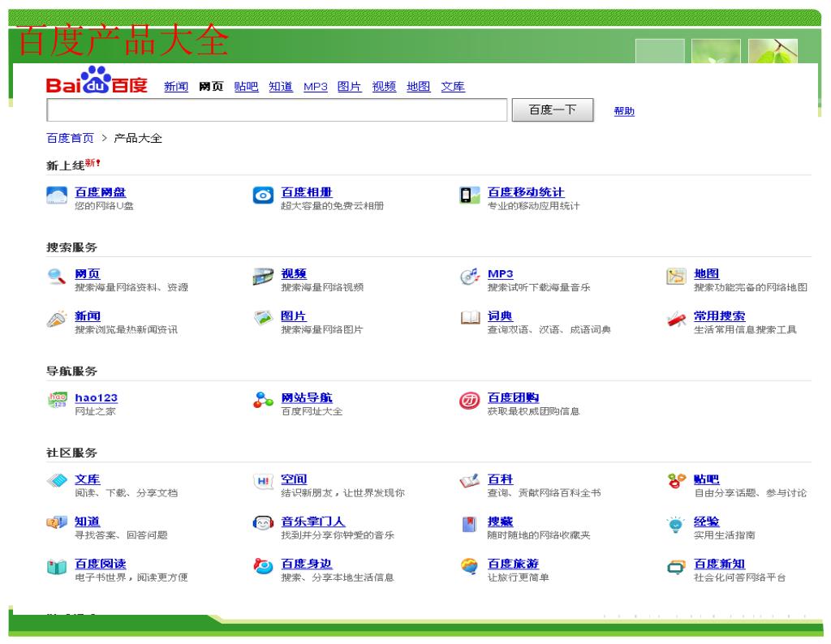Open the 音乐掌门人 link
831x644 pixels.
[313, 522]
